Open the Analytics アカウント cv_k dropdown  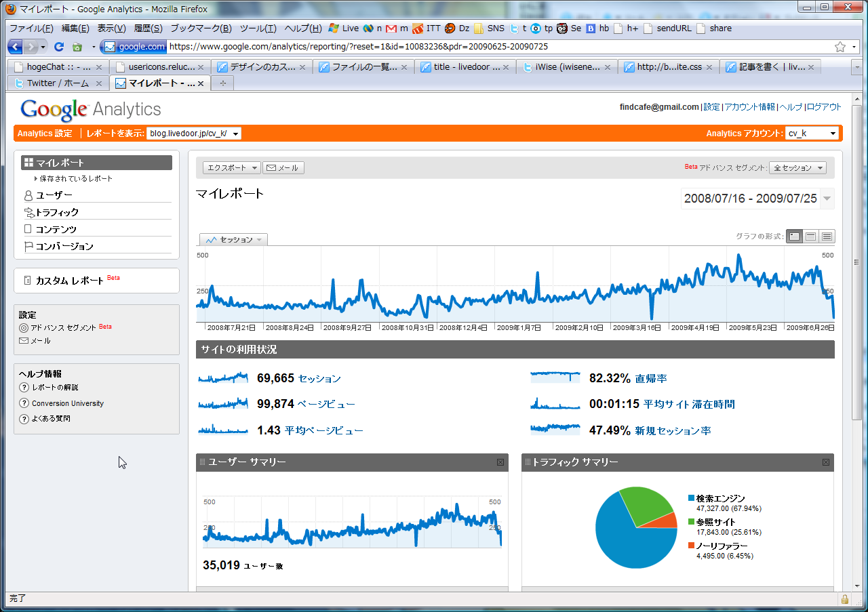[812, 134]
